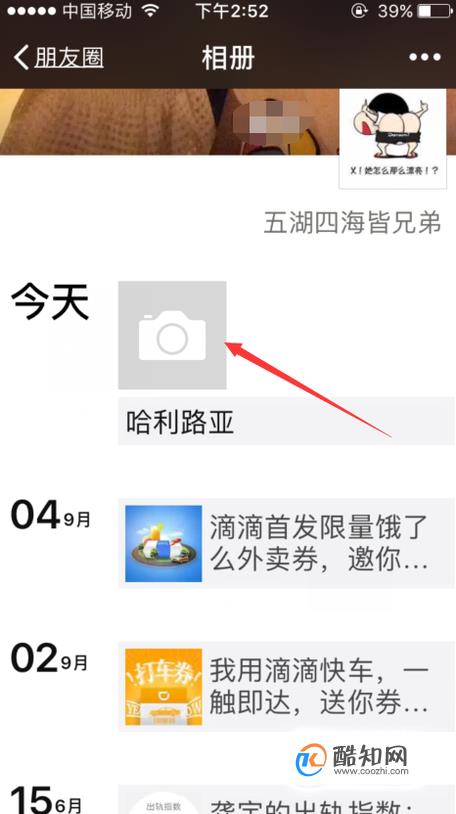Tap the 02 9月 date label
456x814 pixels.
tap(50, 658)
